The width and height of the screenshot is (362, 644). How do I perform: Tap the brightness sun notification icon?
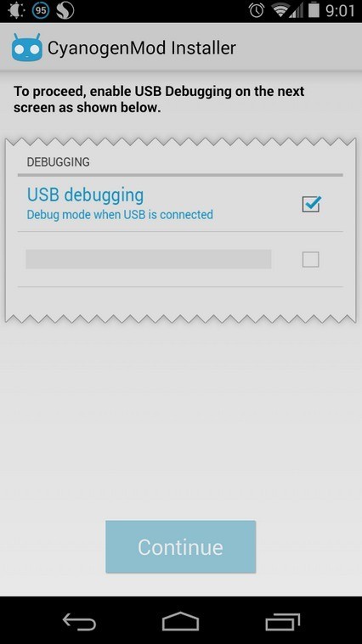pos(16,11)
